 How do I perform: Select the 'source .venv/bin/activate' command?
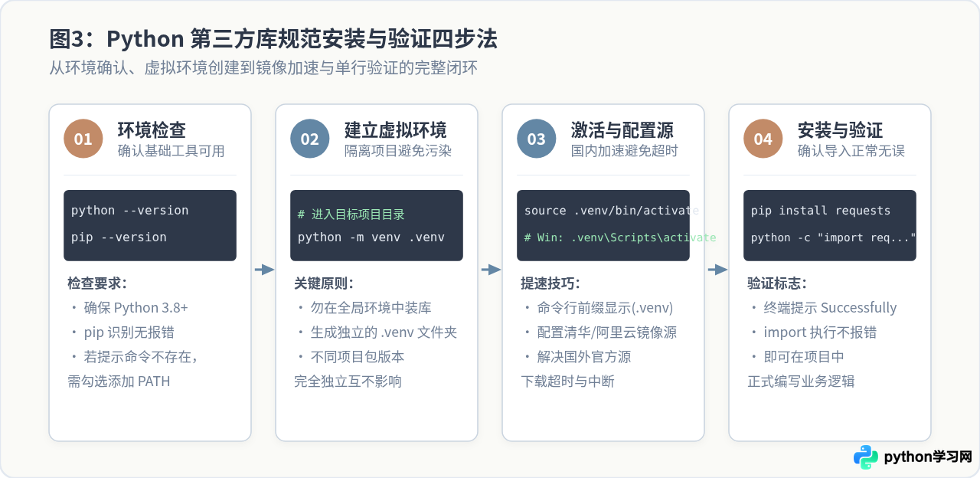pyautogui.click(x=611, y=211)
